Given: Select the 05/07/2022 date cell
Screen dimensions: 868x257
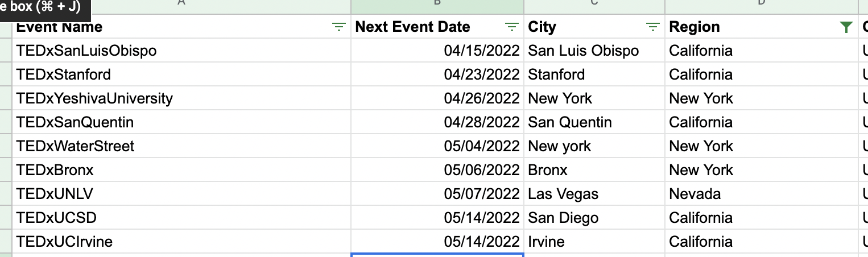Looking at the screenshot, I should [437, 194].
